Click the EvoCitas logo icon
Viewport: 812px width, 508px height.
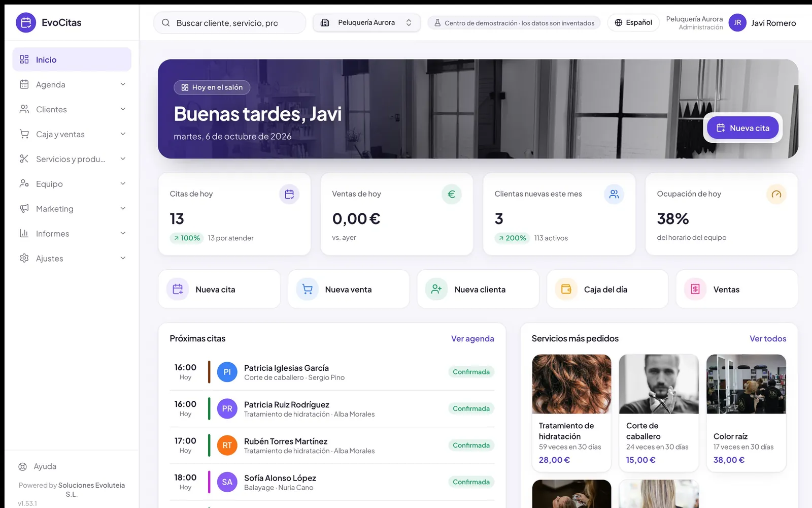pyautogui.click(x=26, y=22)
